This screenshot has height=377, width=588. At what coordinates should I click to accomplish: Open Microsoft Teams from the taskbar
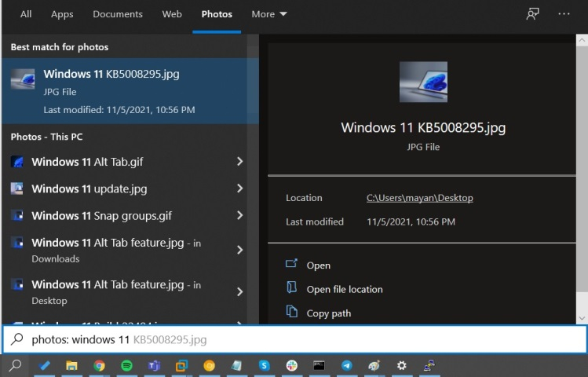tap(154, 365)
